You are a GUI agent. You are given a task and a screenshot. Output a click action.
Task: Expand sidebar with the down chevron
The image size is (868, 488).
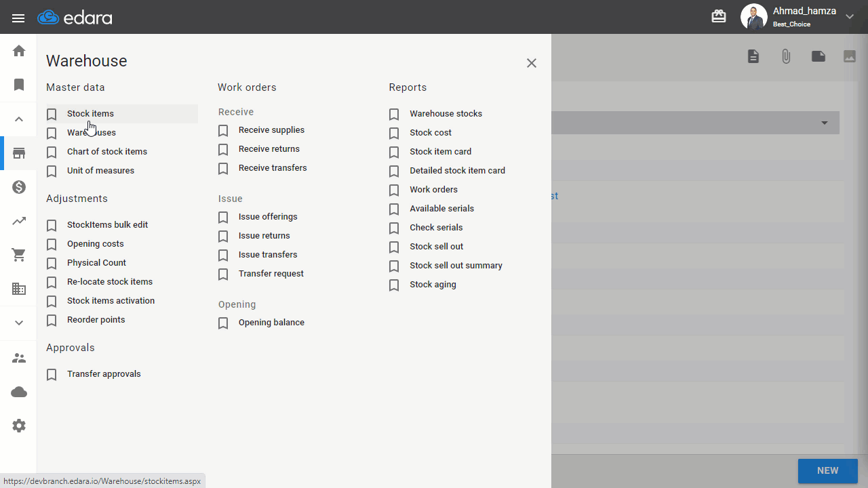[19, 323]
